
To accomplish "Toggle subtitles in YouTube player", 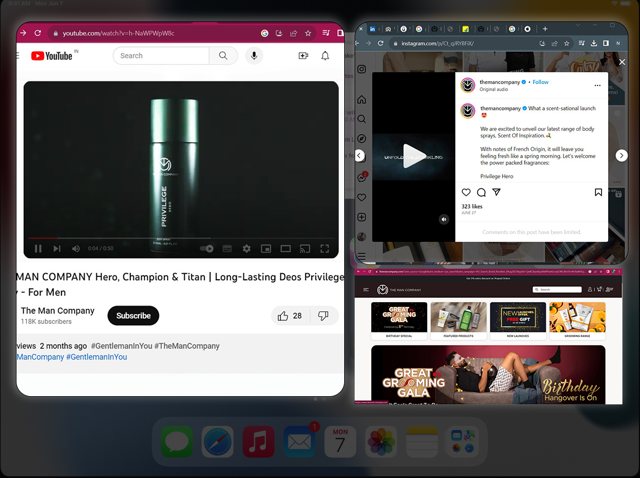I will click(227, 249).
